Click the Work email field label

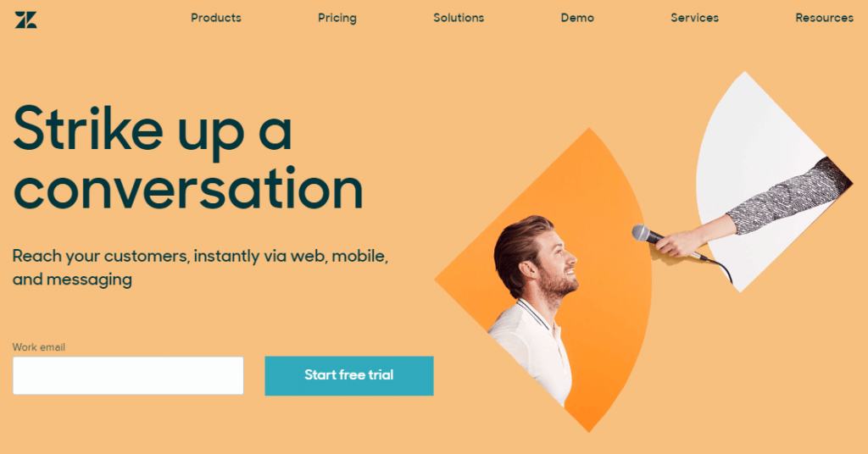click(x=39, y=347)
